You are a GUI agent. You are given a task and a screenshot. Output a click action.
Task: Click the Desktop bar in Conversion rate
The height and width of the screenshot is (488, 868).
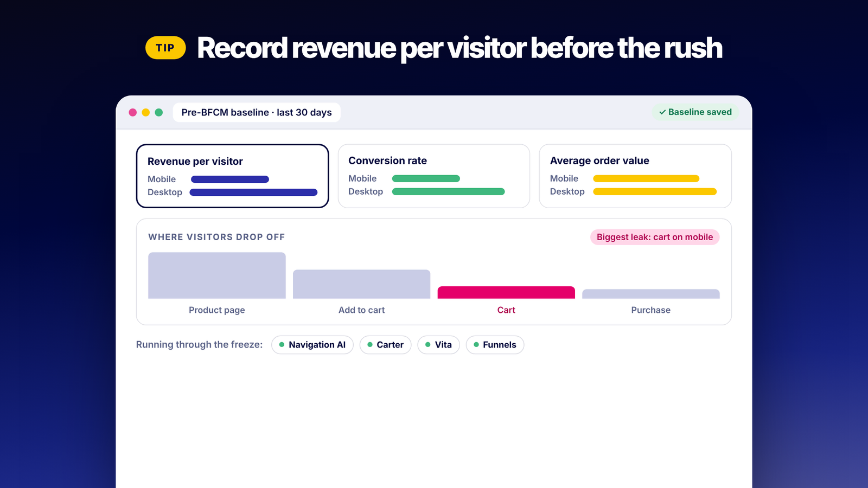click(449, 191)
